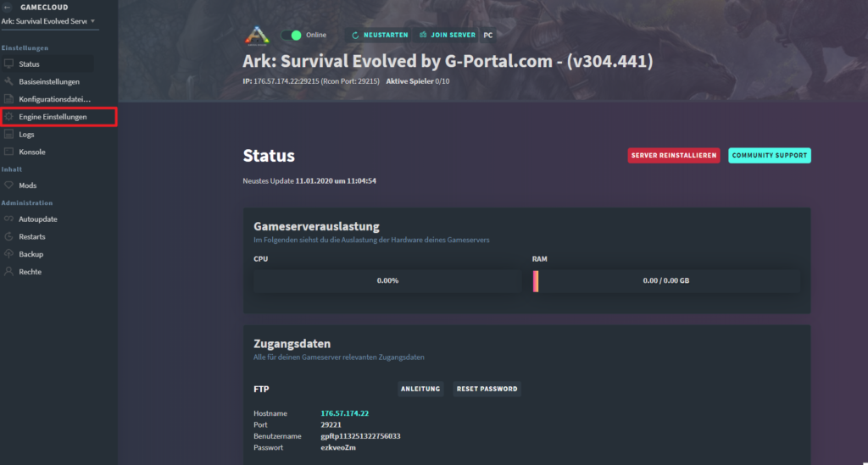Open the Restarts menu item
868x465 pixels.
click(x=32, y=236)
